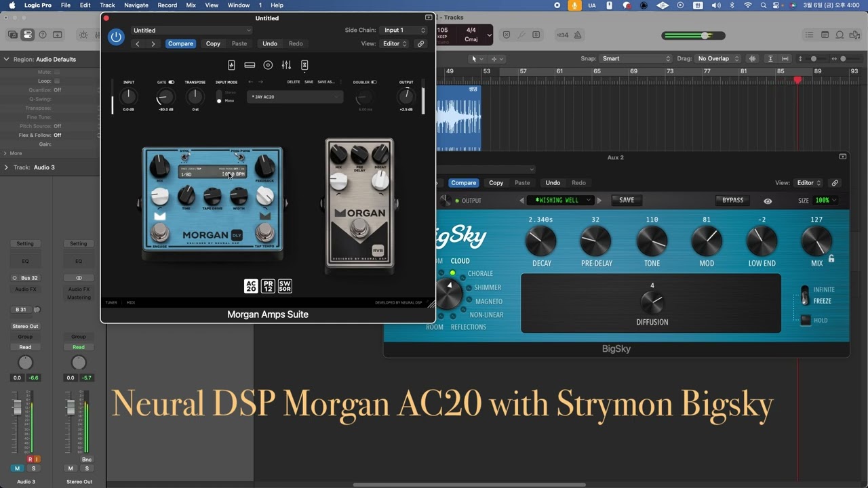The width and height of the screenshot is (868, 488).
Task: Go to next BigSky preset arrow
Action: click(x=599, y=201)
